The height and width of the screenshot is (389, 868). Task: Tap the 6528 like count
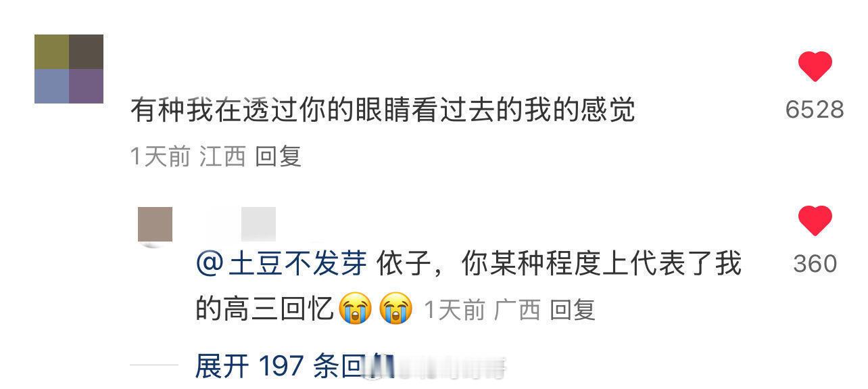[x=815, y=110]
